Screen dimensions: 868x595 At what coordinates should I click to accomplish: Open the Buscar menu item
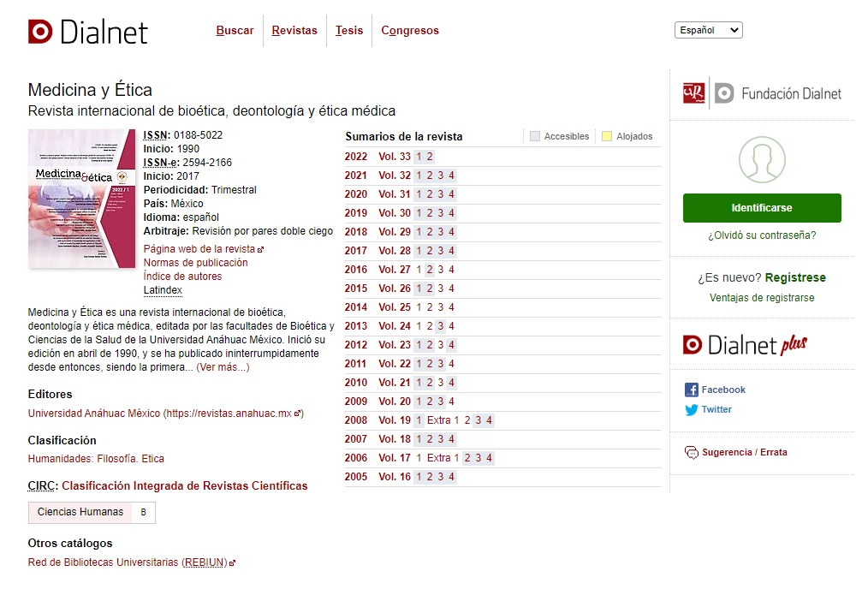coord(235,31)
